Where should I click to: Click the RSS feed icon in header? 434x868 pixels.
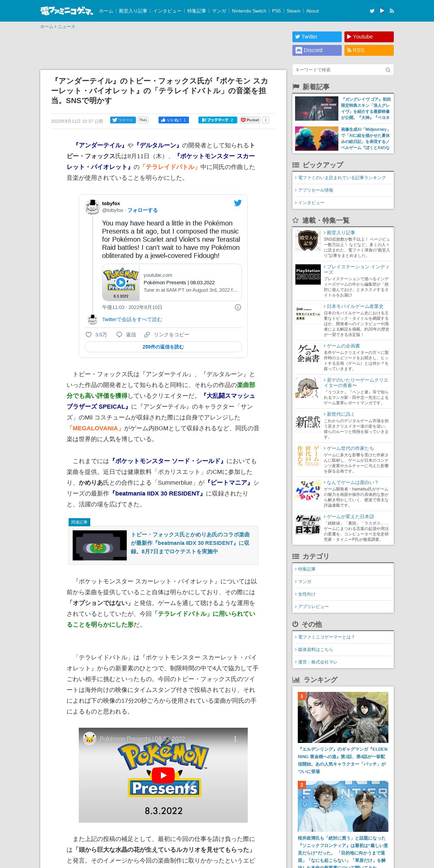coord(392,11)
